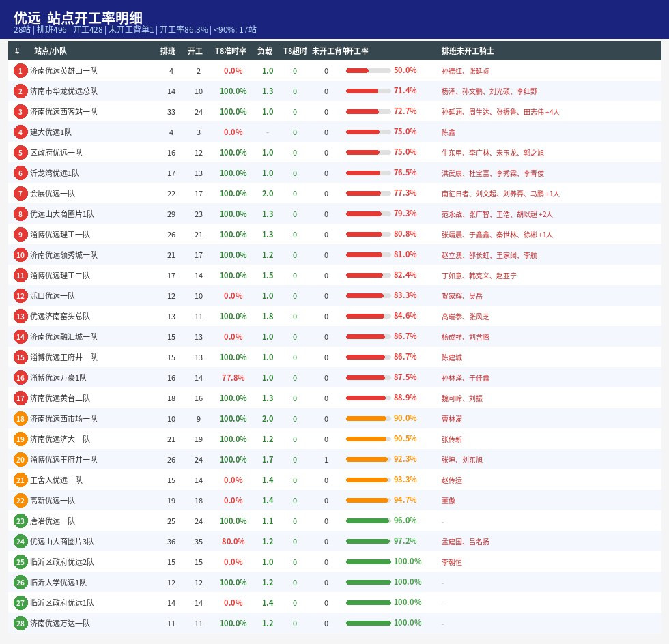
Task: Click the 站点/小队 column header
Action: (x=51, y=50)
